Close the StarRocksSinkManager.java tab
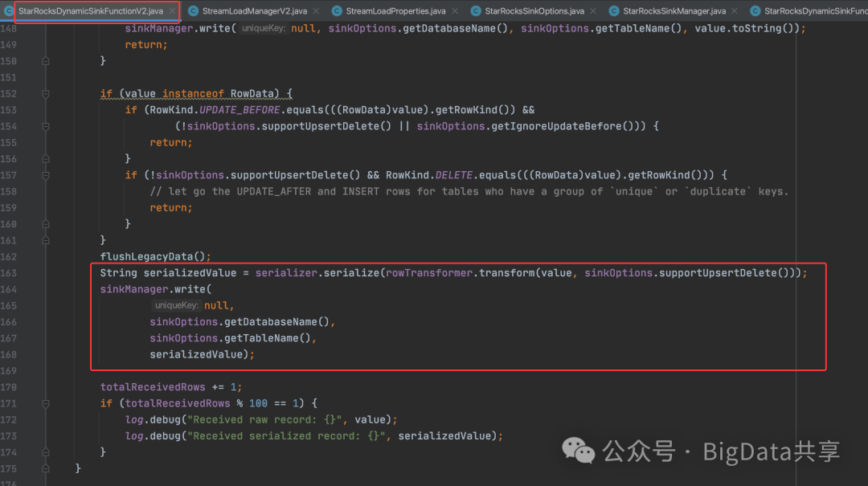 click(x=735, y=11)
